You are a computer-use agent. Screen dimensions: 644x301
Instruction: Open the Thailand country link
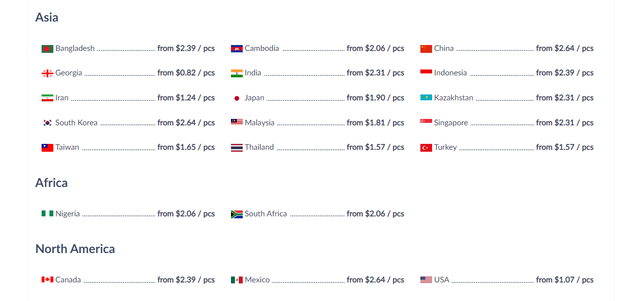pos(259,147)
